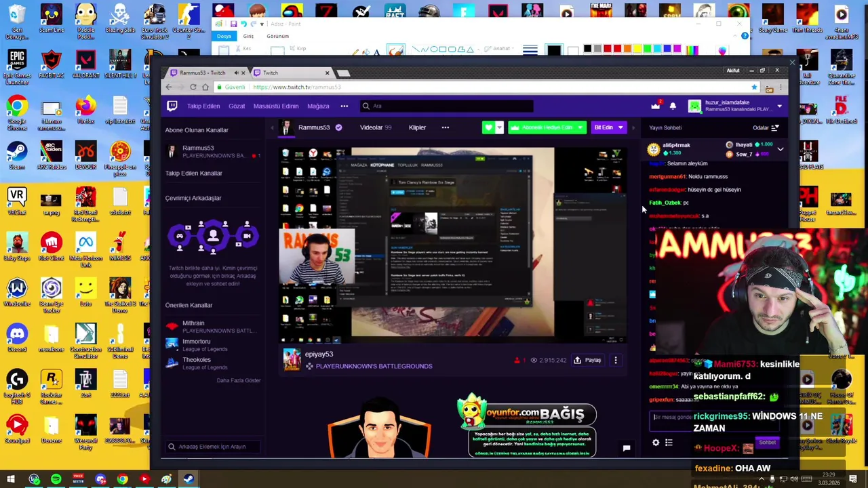The height and width of the screenshot is (488, 868).
Task: Open chat settings gear icon
Action: coord(656,443)
